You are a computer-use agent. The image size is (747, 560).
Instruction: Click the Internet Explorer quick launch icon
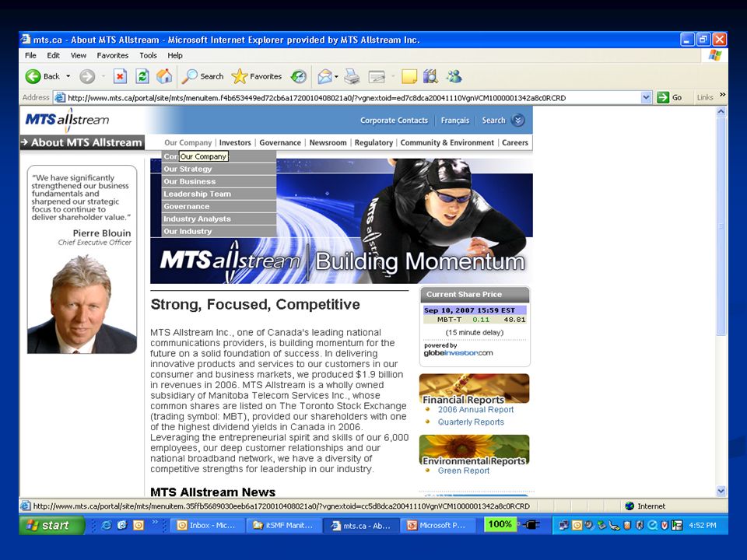(x=107, y=525)
